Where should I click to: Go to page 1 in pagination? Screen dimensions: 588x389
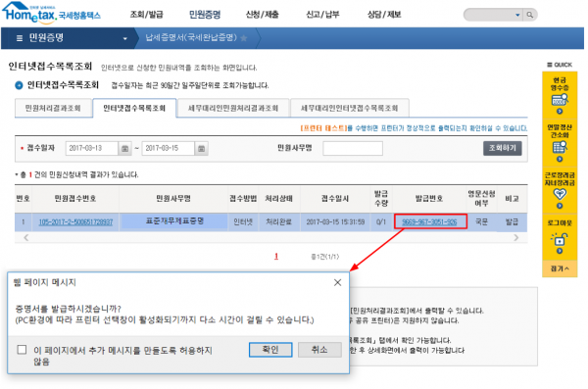point(276,257)
